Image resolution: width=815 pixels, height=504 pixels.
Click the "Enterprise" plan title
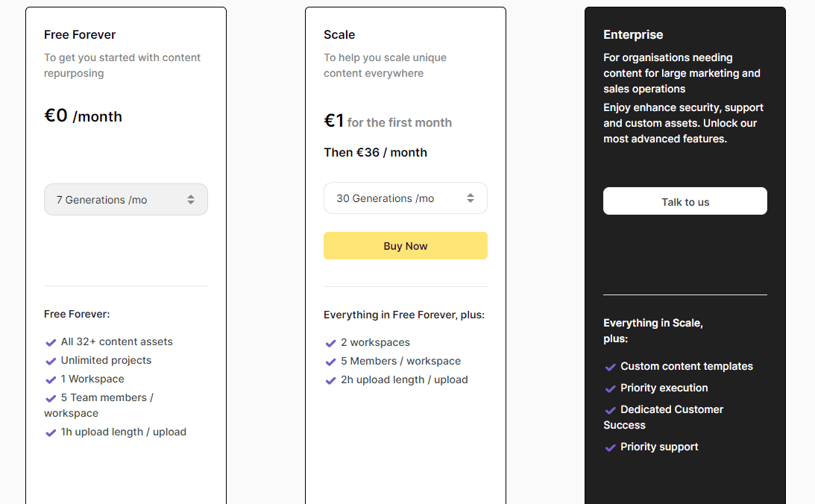coord(633,34)
